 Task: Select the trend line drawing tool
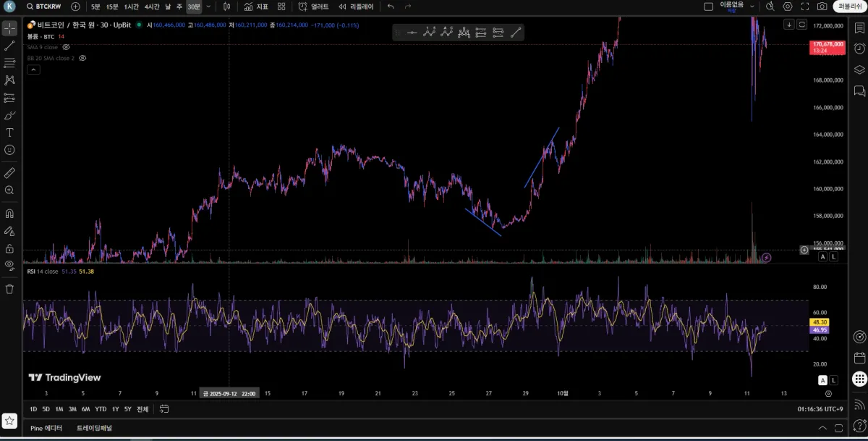pyautogui.click(x=9, y=46)
